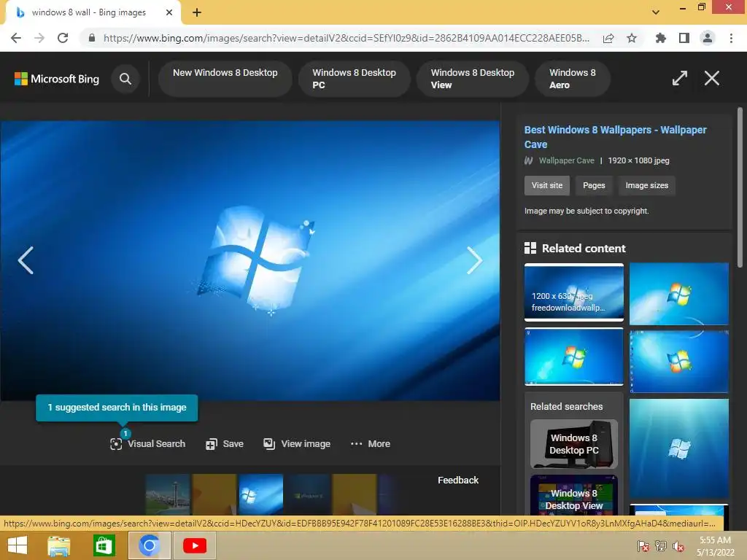Open Chrome profile avatar
Image resolution: width=747 pixels, height=560 pixels.
[x=708, y=38]
